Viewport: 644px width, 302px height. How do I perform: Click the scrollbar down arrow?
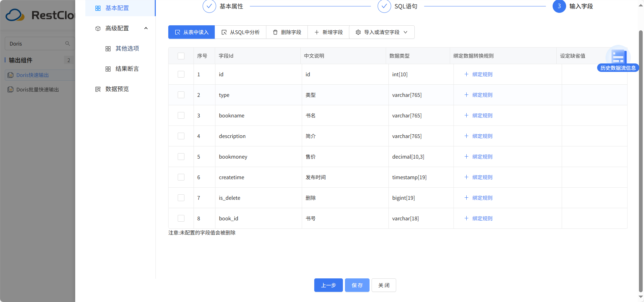coord(641,297)
